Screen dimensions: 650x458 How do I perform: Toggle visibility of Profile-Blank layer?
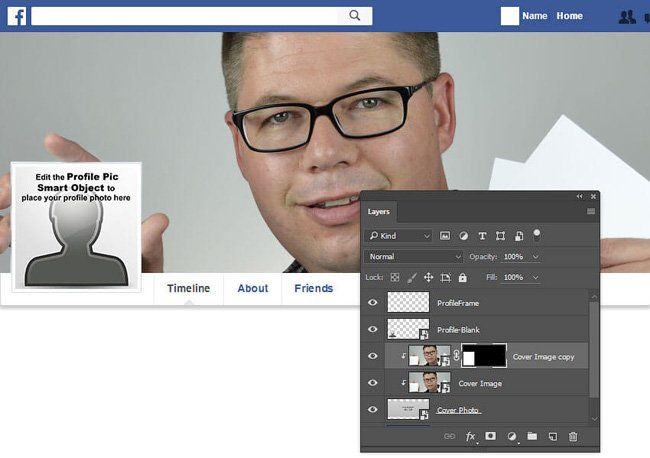click(x=373, y=329)
